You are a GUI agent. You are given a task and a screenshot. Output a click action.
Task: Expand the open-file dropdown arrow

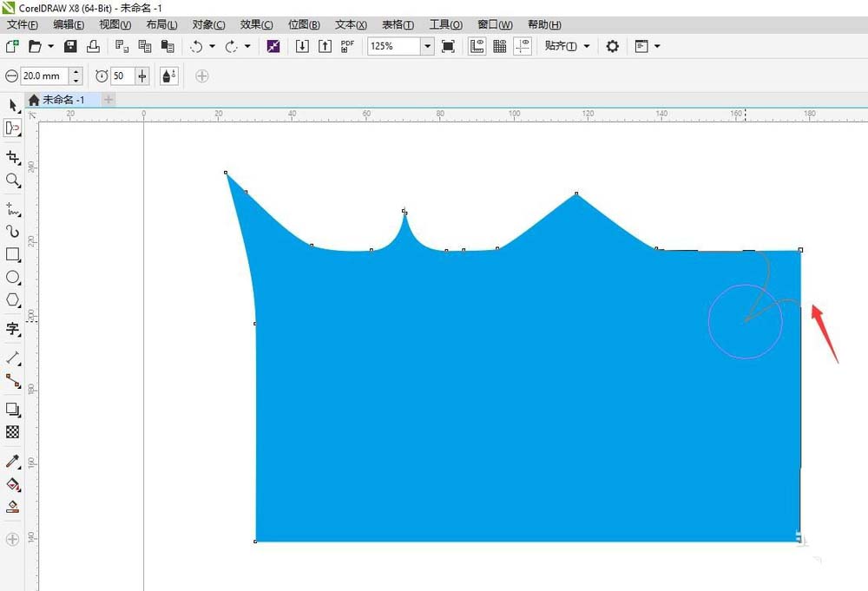[x=51, y=46]
